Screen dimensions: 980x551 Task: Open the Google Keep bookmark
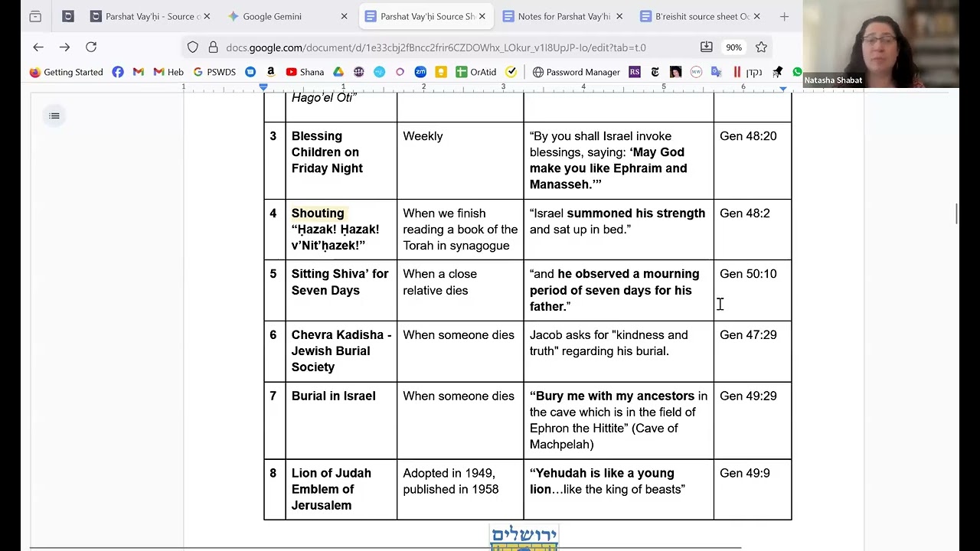coord(441,72)
